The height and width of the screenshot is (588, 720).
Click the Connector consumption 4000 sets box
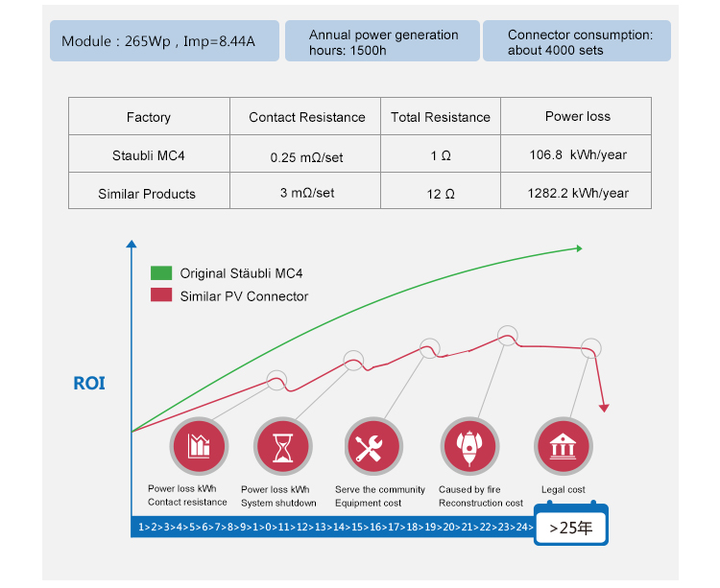[577, 41]
